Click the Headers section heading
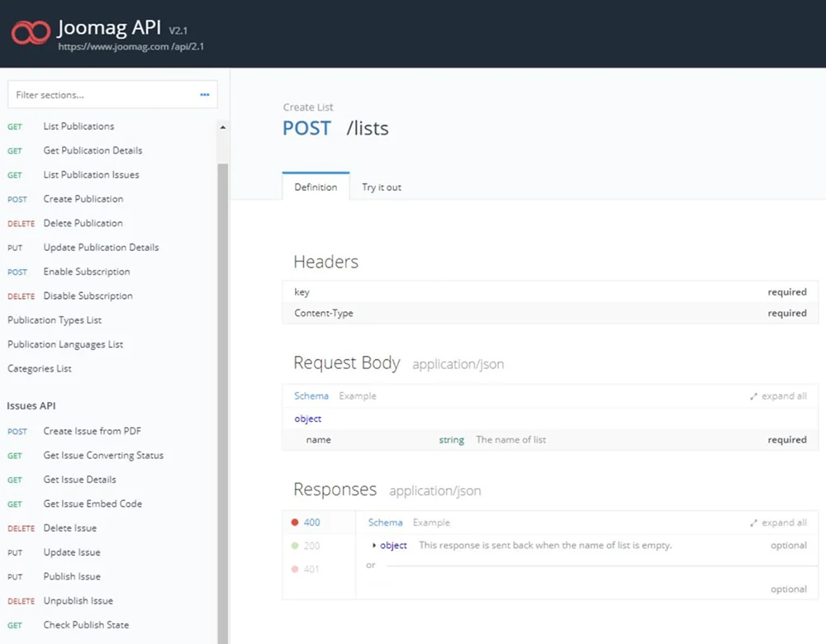826x644 pixels. [326, 262]
